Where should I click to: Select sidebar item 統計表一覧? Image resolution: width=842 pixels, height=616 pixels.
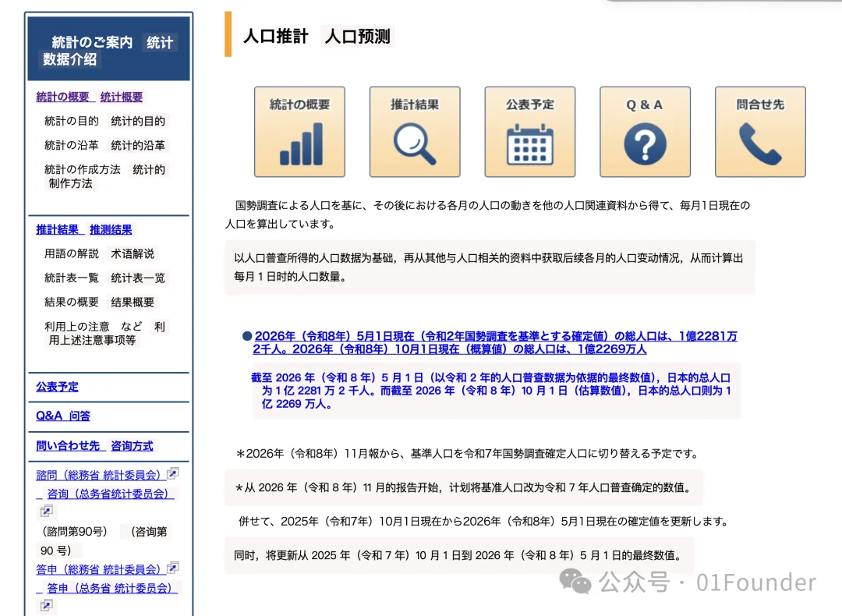tap(72, 278)
